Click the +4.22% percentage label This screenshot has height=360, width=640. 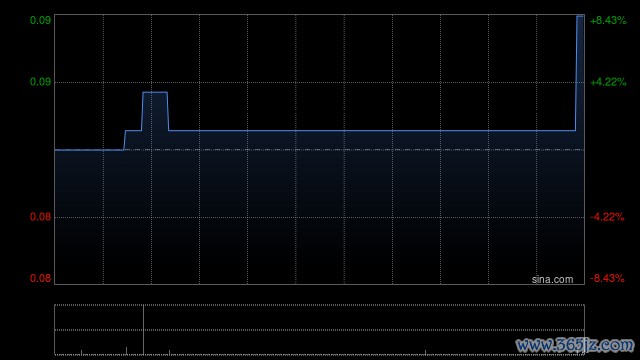608,82
